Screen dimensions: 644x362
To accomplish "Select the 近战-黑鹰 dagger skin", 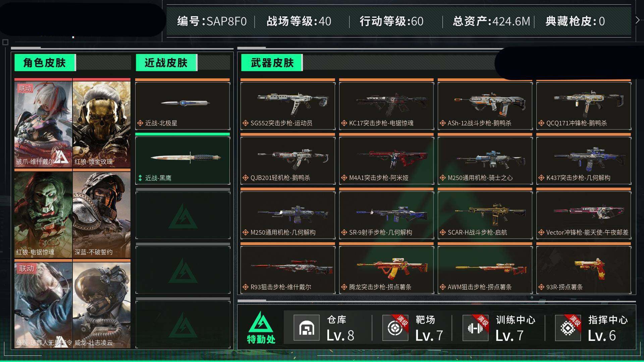I will coord(183,161).
